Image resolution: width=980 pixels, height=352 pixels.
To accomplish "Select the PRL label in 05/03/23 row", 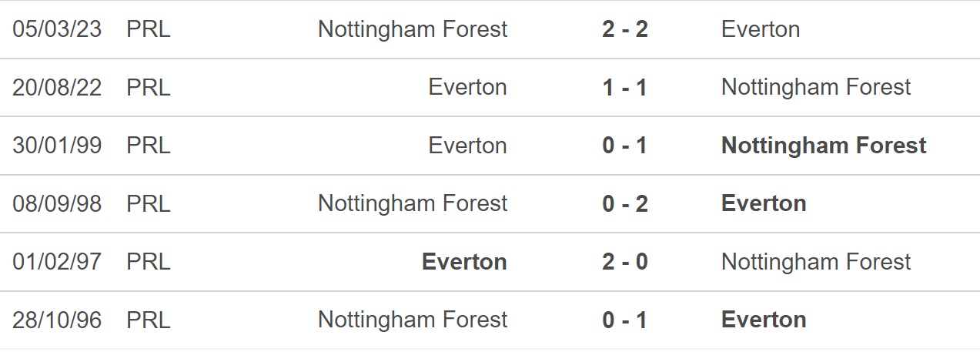I will 149,29.
